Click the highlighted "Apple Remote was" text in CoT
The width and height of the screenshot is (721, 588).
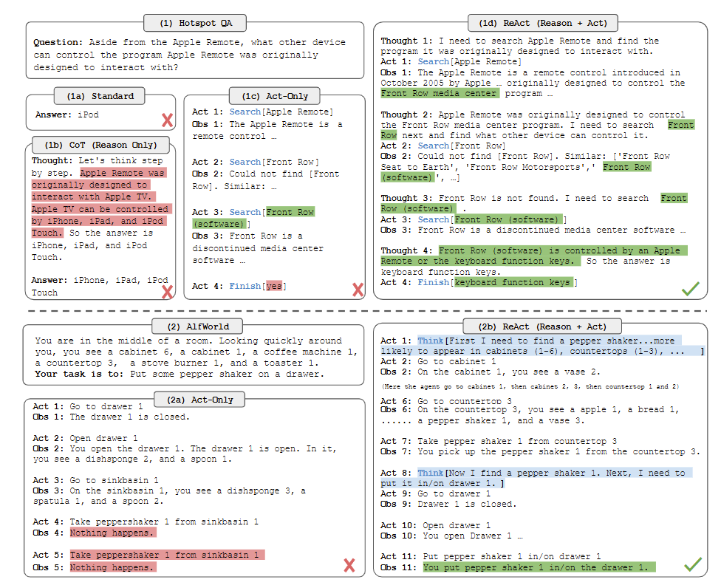point(123,173)
